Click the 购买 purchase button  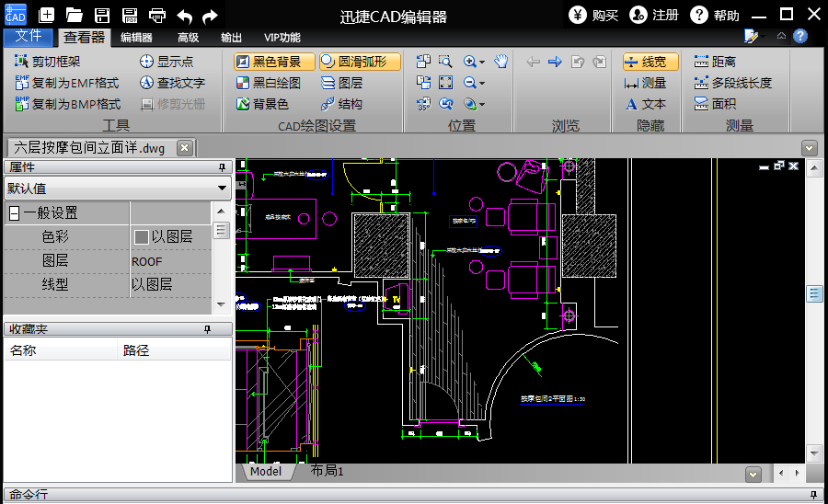pyautogui.click(x=594, y=16)
